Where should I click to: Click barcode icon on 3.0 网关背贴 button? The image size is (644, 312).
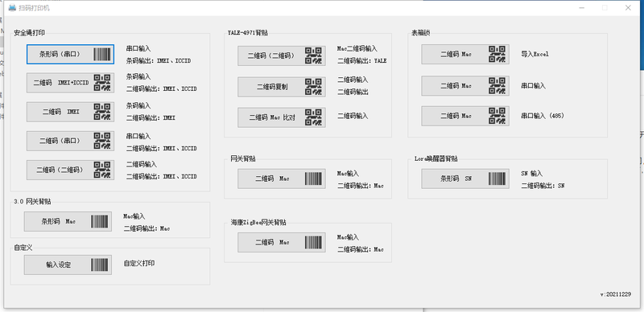(x=99, y=222)
